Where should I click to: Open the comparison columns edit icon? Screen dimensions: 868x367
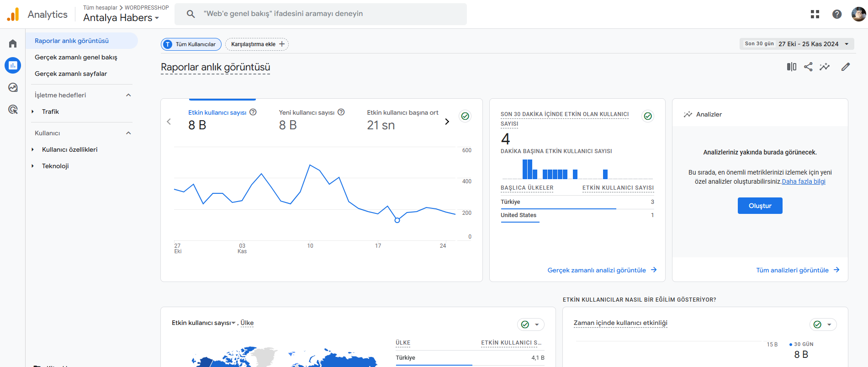(792, 67)
